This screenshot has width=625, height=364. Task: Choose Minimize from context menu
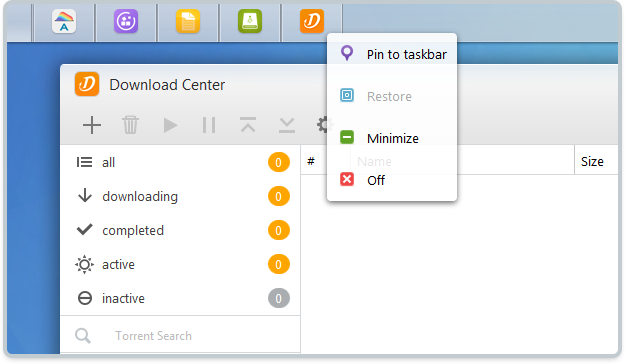(x=392, y=138)
